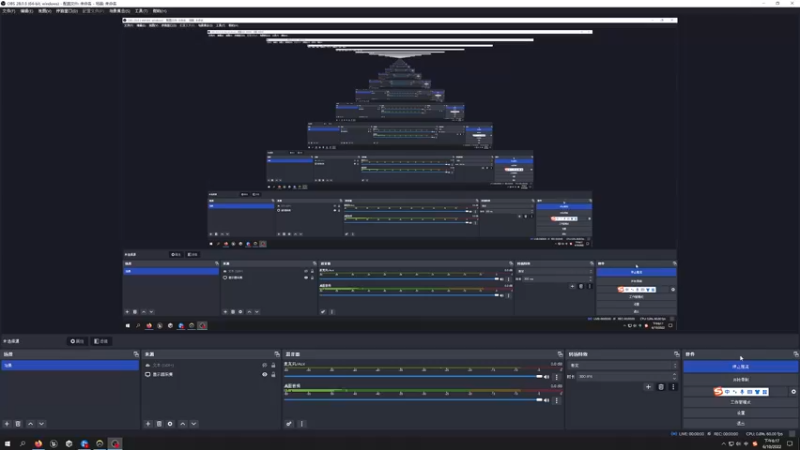Click the Start Recording button
800x450 pixels.
pos(741,380)
